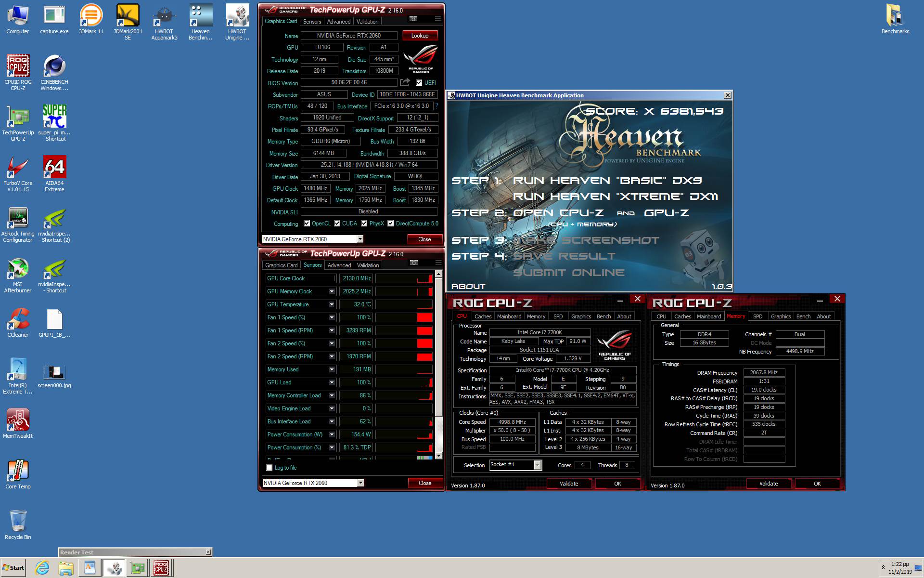924x578 pixels.
Task: Open HWBOT Aquamark3 shortcut
Action: [164, 22]
